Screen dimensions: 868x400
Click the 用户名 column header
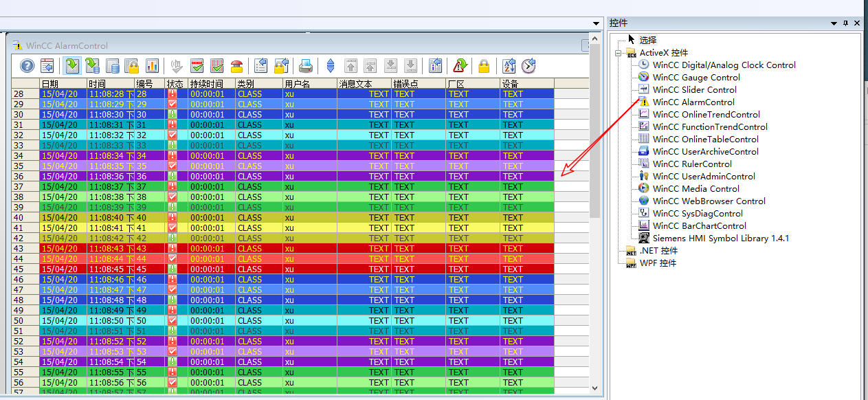click(310, 83)
